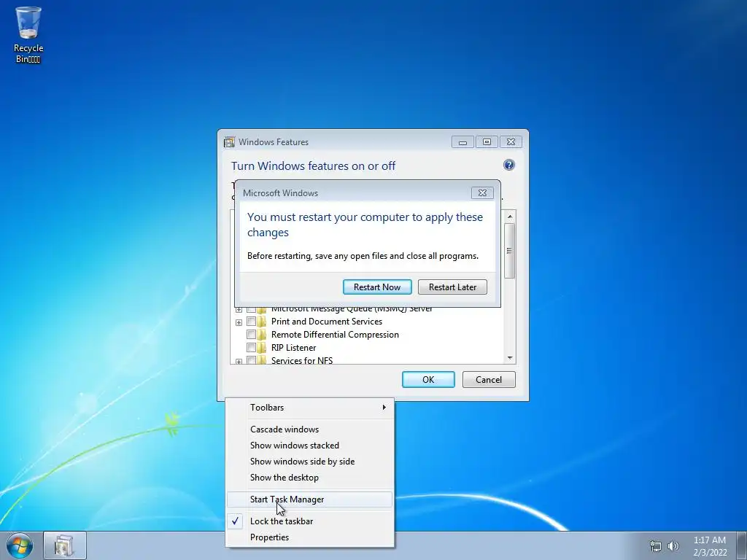Toggle Lock the taskbar option
This screenshot has height=560, width=747.
pos(309,521)
